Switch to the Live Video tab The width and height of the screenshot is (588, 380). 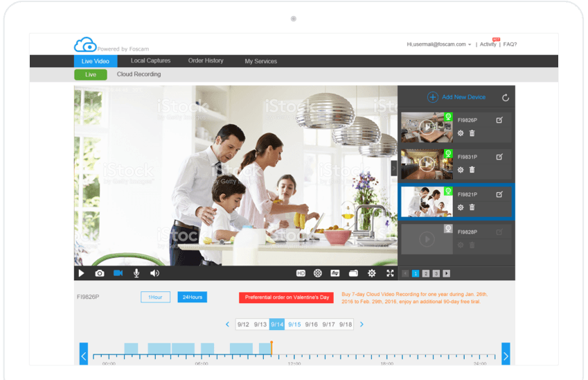click(96, 61)
